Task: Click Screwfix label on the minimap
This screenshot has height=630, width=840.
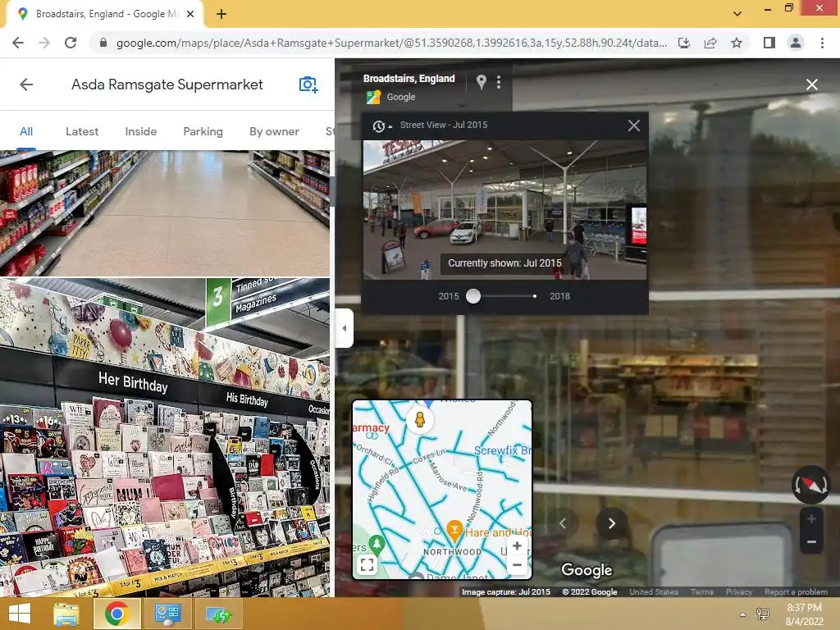Action: click(503, 450)
